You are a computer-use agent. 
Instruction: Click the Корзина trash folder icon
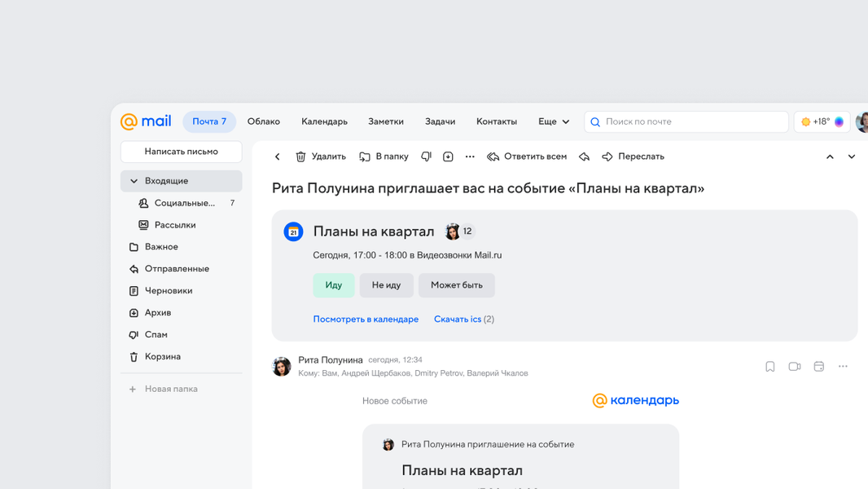pos(134,357)
